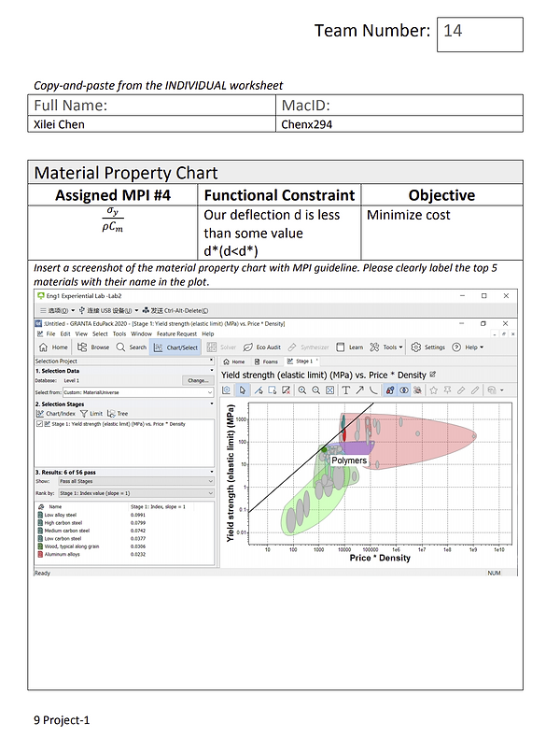Open the Select menu
560x737 pixels.
[100, 334]
